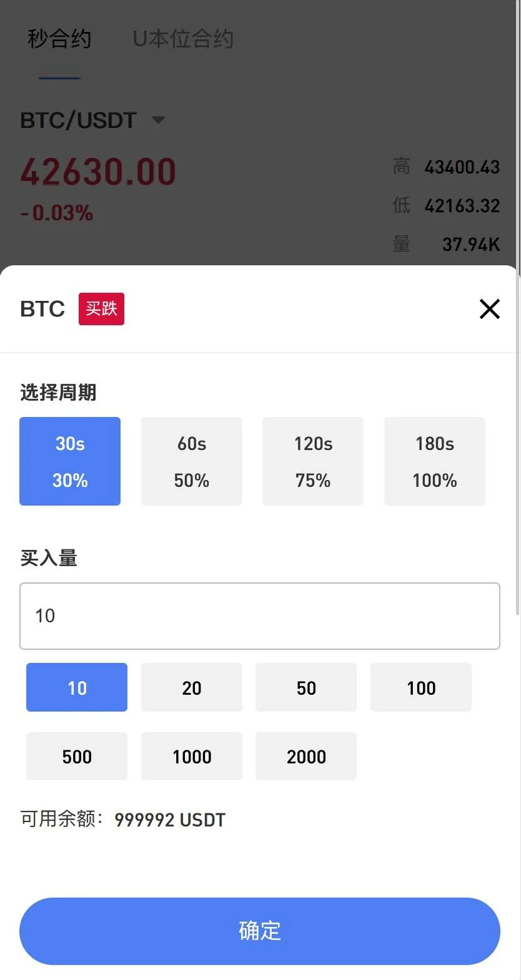Select the 30s 30% period option

point(70,461)
